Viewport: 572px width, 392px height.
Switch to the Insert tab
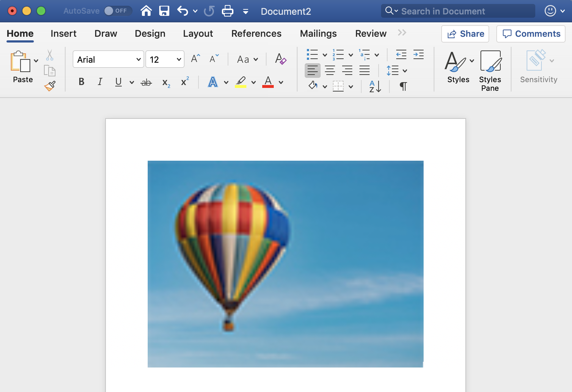coord(63,34)
